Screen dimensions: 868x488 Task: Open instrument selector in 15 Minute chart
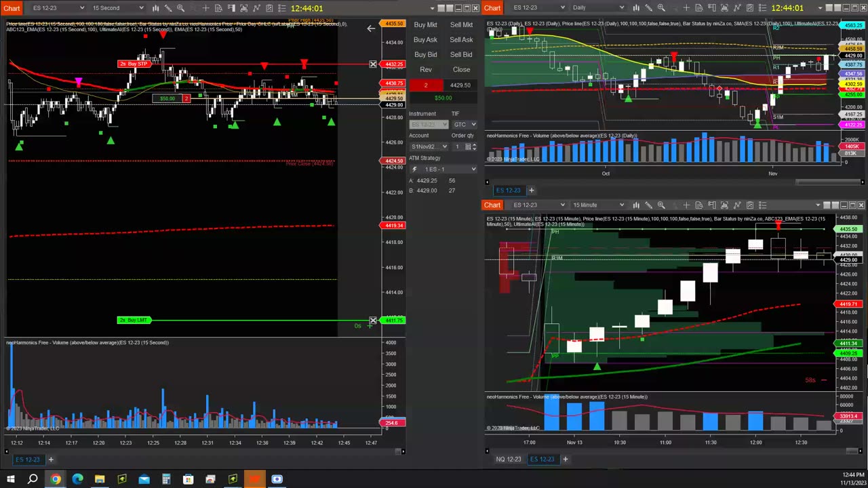click(538, 205)
